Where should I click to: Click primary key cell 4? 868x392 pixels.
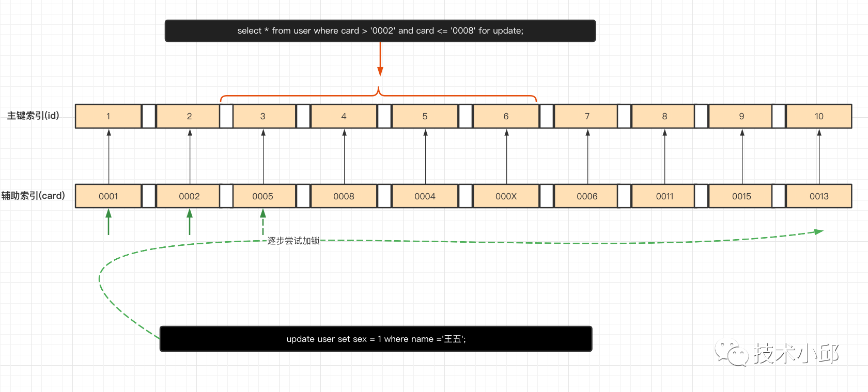[x=344, y=116]
